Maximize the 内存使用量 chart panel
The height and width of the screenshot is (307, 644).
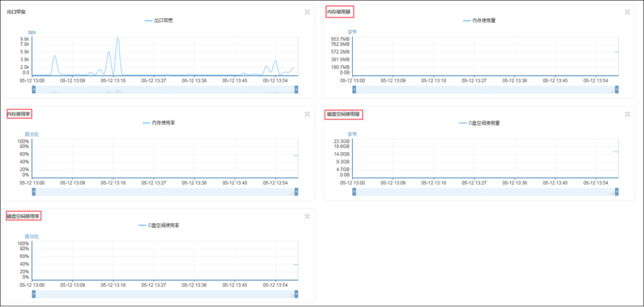[627, 12]
